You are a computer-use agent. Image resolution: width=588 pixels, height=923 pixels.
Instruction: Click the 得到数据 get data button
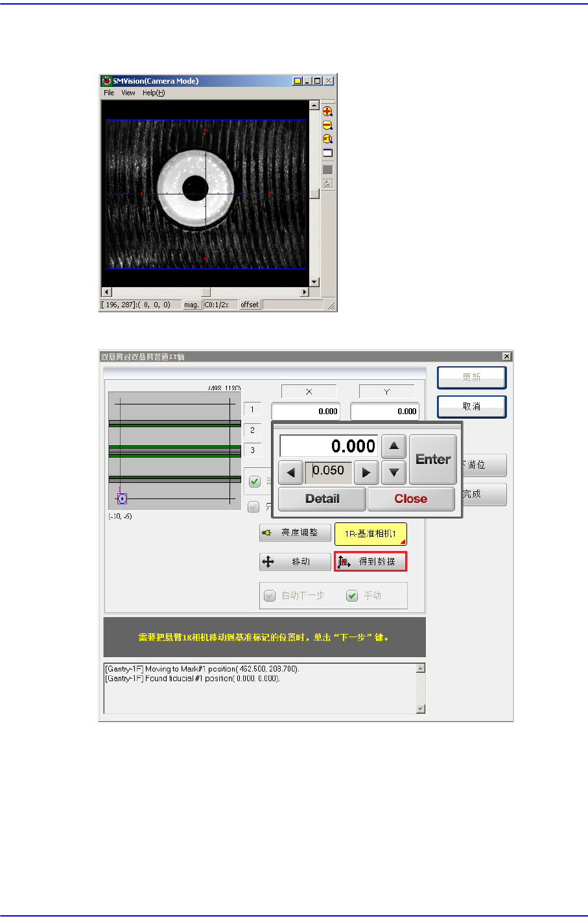(x=370, y=561)
